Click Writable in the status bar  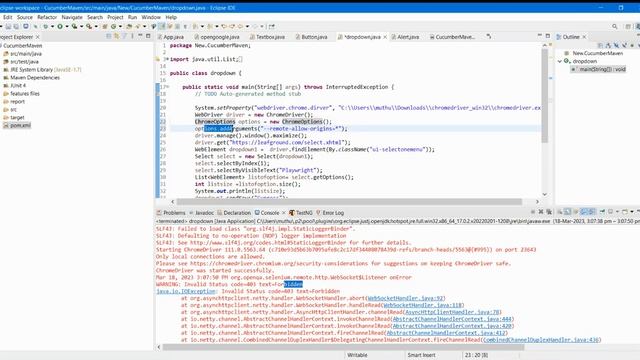(x=357, y=355)
